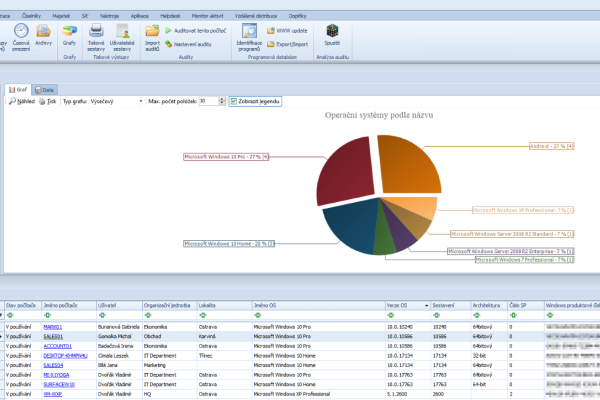Open the Import auditů folder icon

pos(152,31)
